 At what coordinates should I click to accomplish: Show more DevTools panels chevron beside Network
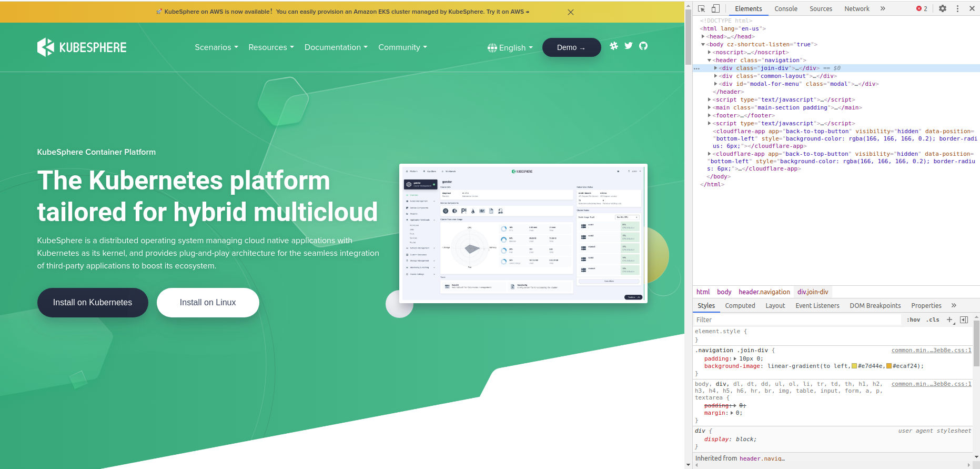tap(883, 8)
